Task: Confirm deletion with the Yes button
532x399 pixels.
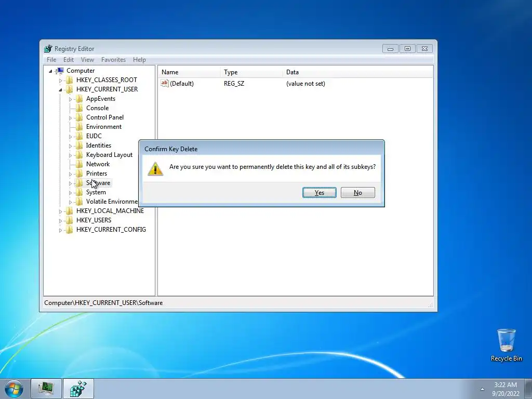Action: coord(320,192)
